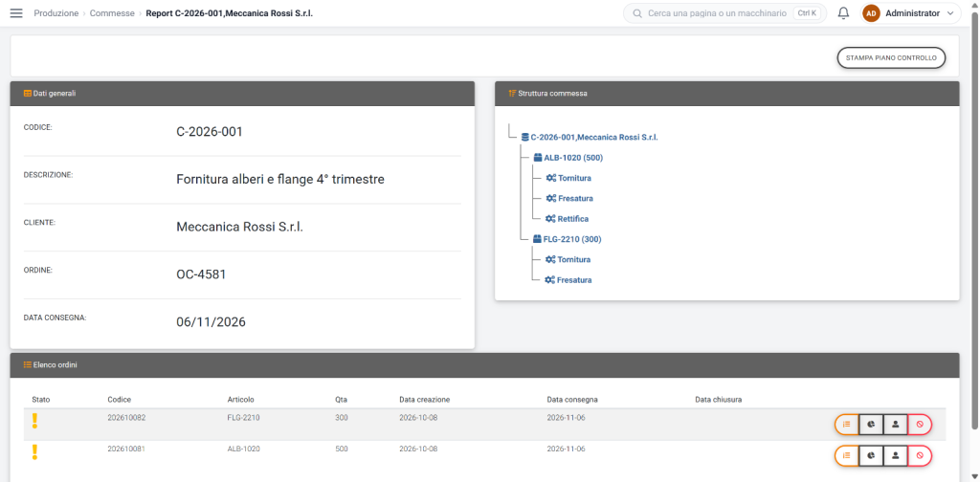
Task: Click the scrollbar up arrow
Action: coord(975,5)
